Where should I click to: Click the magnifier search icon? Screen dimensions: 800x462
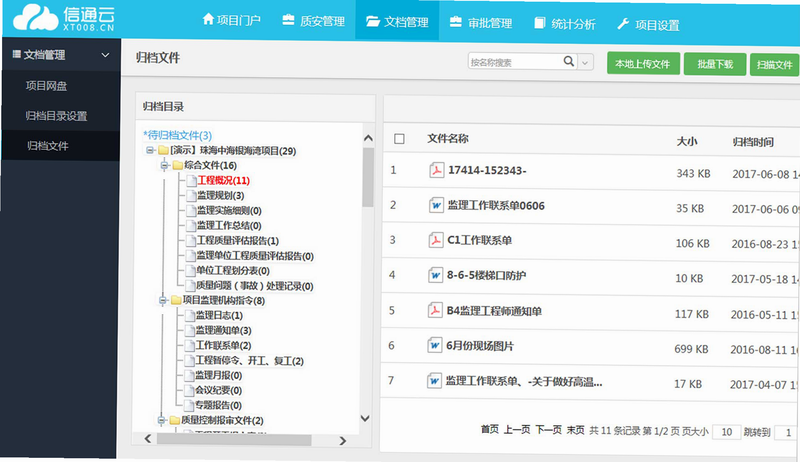coord(569,62)
